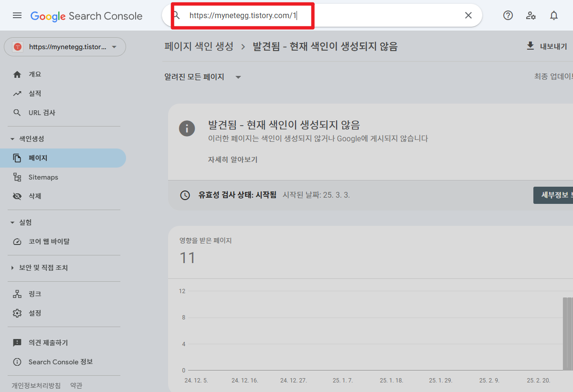573x392 pixels.
Task: Expand 보안 및 직접 조치 section
Action: 38,268
